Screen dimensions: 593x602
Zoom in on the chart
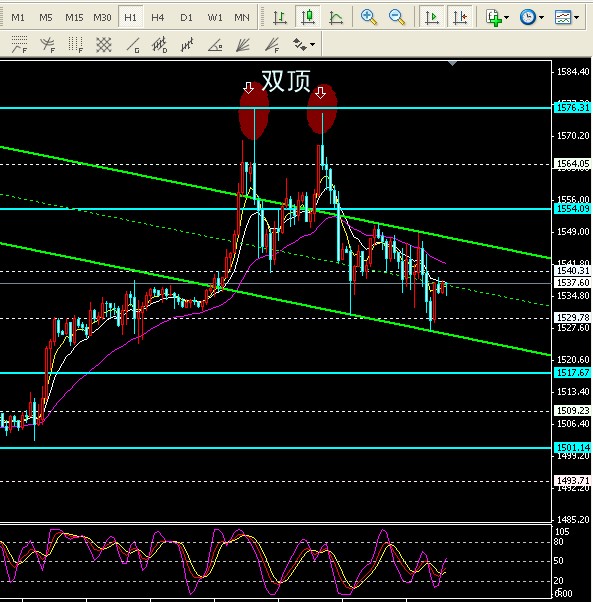point(368,17)
